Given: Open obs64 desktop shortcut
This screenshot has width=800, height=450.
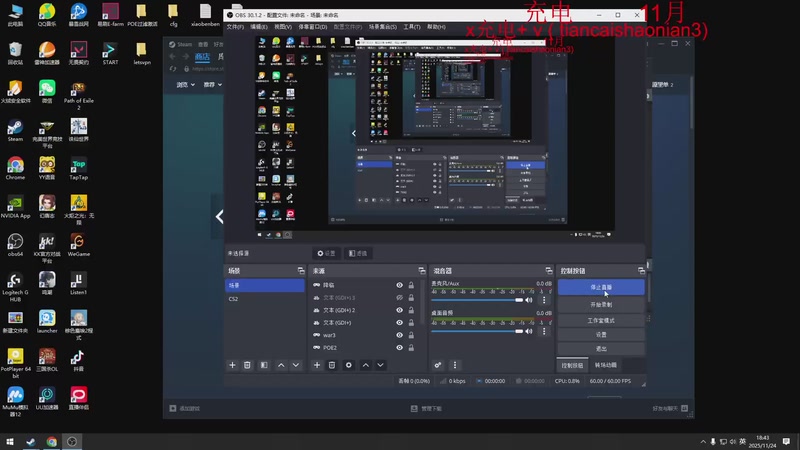Looking at the screenshot, I should click(15, 245).
